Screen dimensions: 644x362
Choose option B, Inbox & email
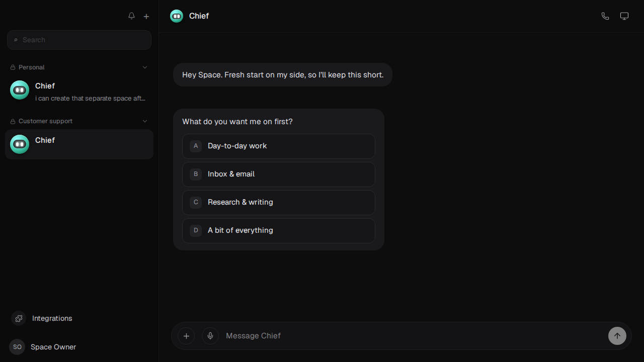pos(279,174)
